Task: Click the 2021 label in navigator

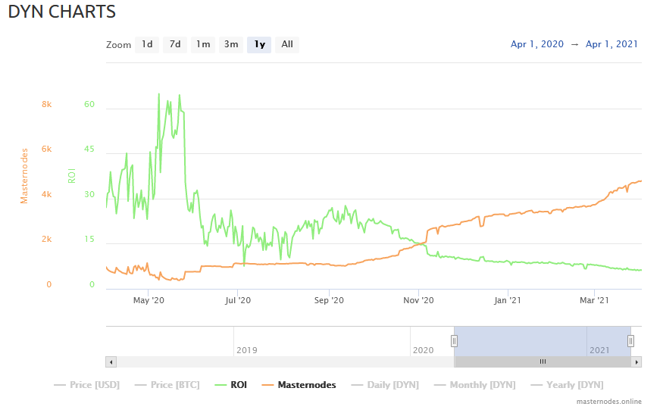Action: click(x=600, y=350)
